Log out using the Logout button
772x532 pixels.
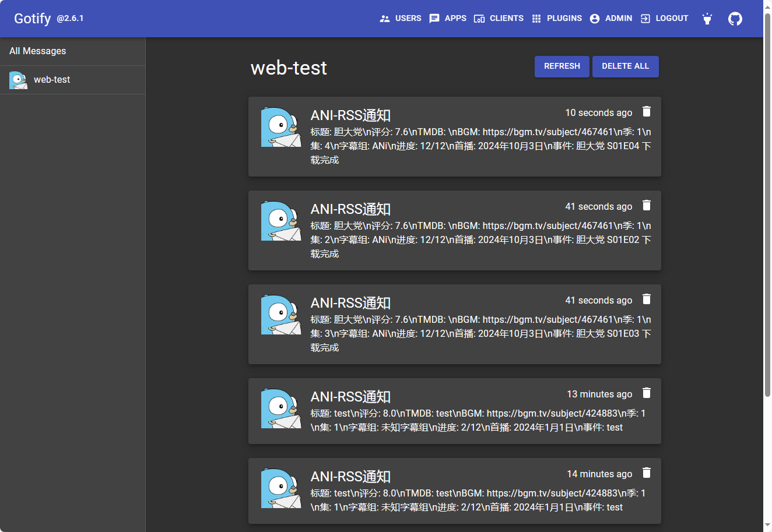pos(664,19)
